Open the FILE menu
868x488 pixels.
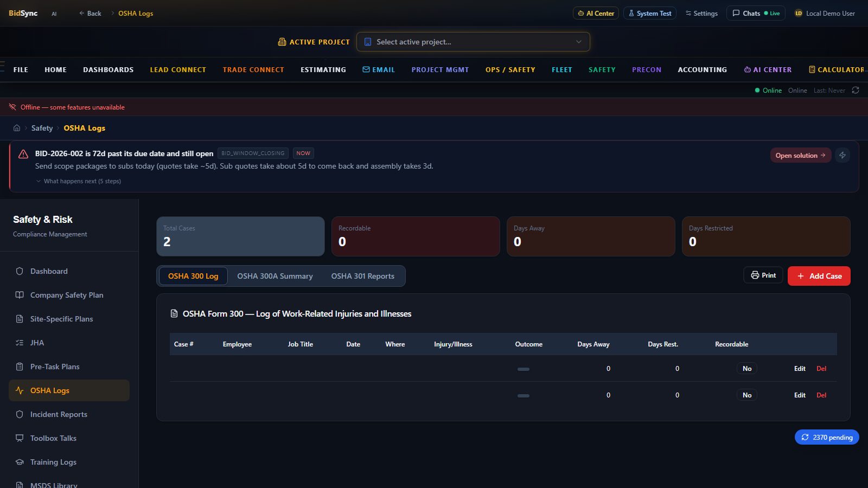click(21, 69)
